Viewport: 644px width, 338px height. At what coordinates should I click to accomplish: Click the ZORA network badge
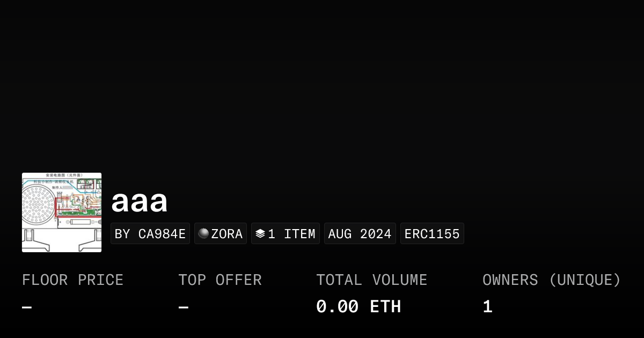click(x=220, y=233)
